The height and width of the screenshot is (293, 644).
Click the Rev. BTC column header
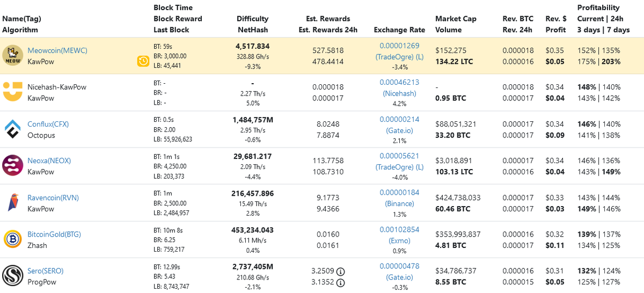pyautogui.click(x=517, y=19)
